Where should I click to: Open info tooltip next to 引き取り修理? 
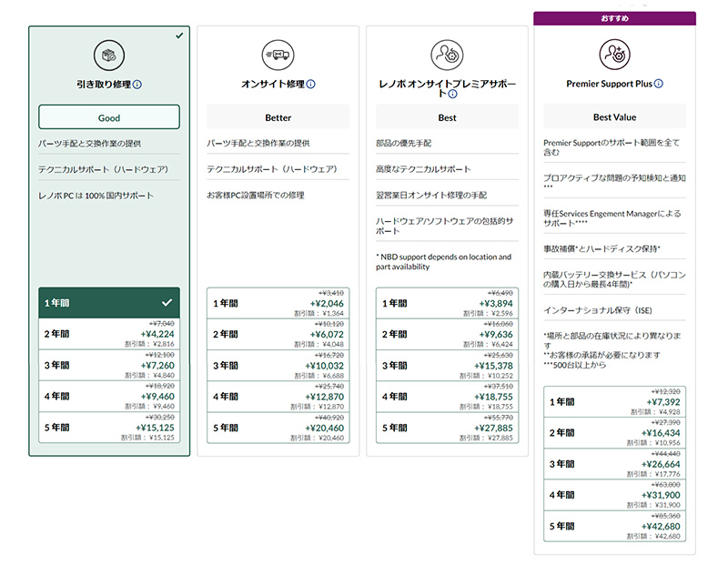point(137,85)
